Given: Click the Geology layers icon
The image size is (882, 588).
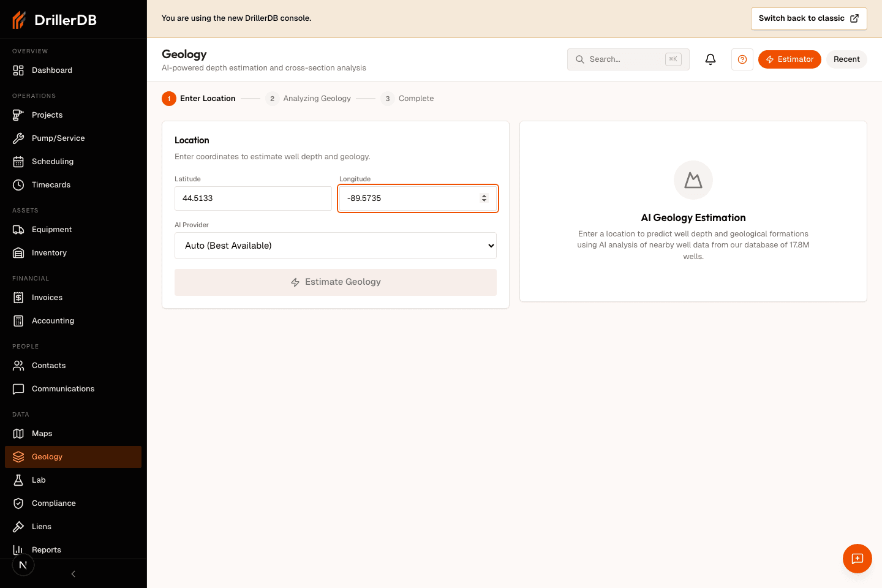Looking at the screenshot, I should point(18,457).
